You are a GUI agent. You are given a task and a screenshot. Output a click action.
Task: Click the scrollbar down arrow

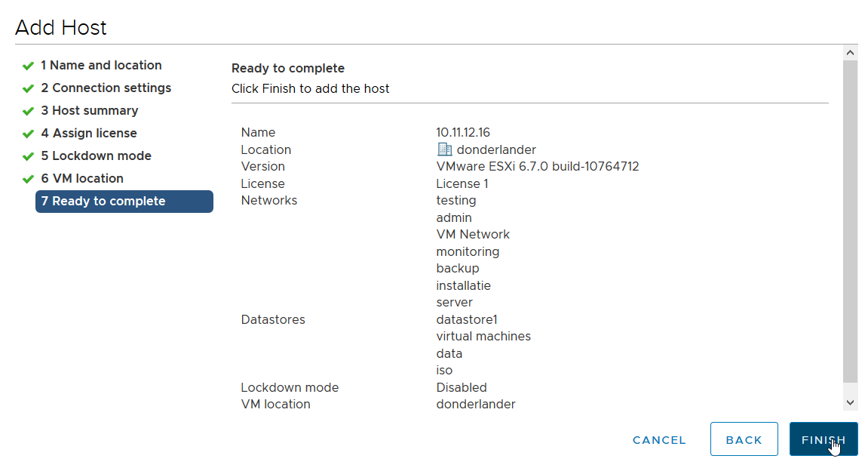coord(851,403)
